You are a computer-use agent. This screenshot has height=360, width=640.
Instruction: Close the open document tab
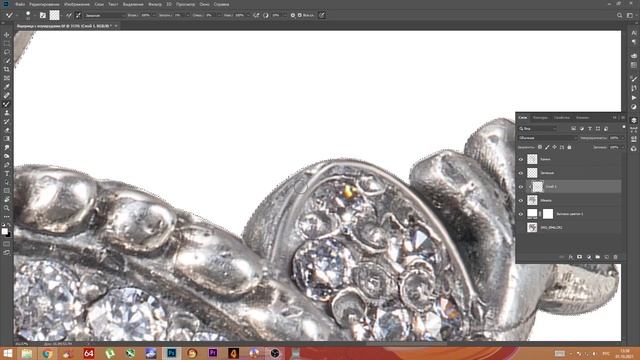[x=116, y=26]
